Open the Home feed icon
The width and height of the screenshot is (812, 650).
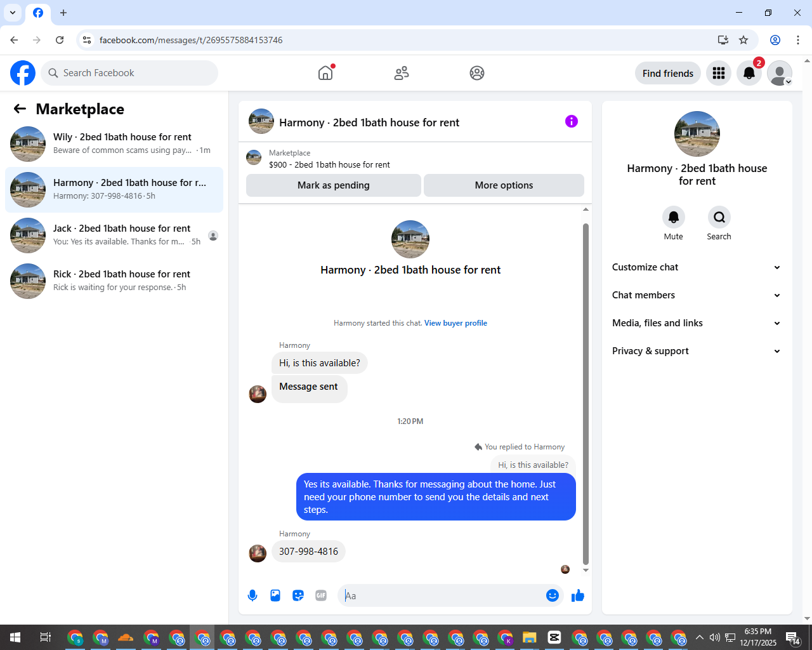click(x=325, y=73)
